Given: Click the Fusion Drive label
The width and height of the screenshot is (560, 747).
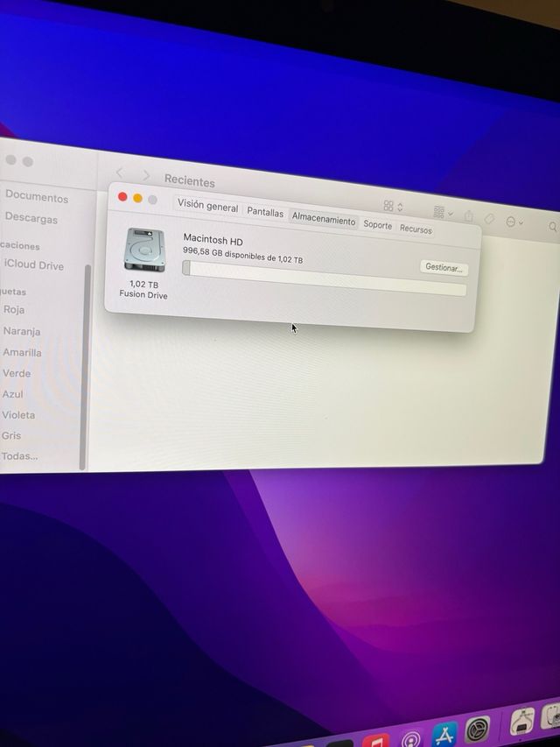Looking at the screenshot, I should (x=143, y=295).
